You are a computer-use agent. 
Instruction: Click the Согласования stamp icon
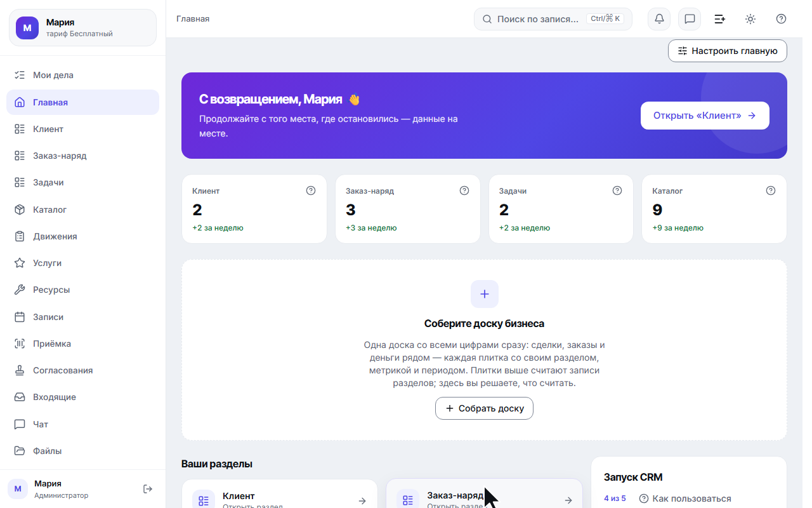click(x=20, y=370)
